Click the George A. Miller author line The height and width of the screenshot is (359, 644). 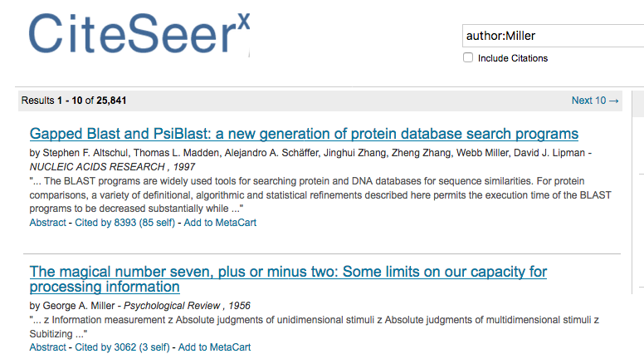pyautogui.click(x=139, y=306)
